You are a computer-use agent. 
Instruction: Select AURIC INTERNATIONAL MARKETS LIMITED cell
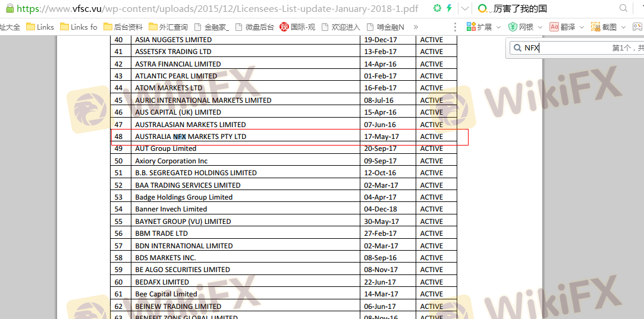[x=245, y=100]
